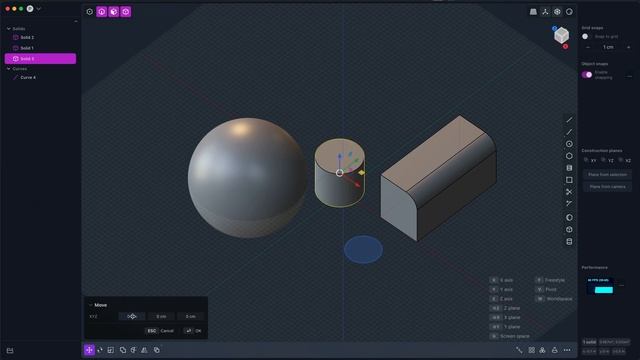
Task: Open the more commands ellipsis menu
Action: [567, 350]
